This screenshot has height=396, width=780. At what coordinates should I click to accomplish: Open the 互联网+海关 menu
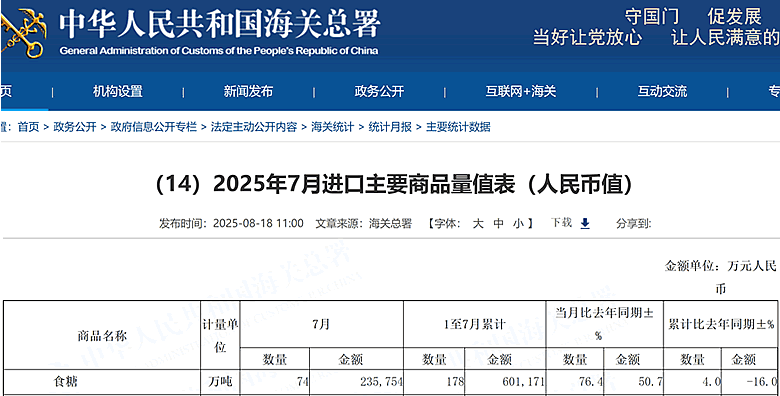521,92
